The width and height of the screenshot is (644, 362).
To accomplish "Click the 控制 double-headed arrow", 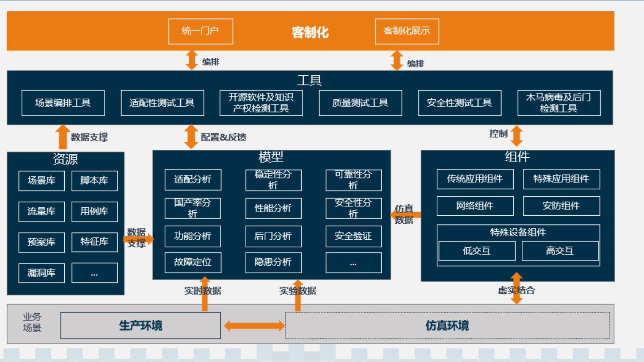I will pyautogui.click(x=516, y=136).
